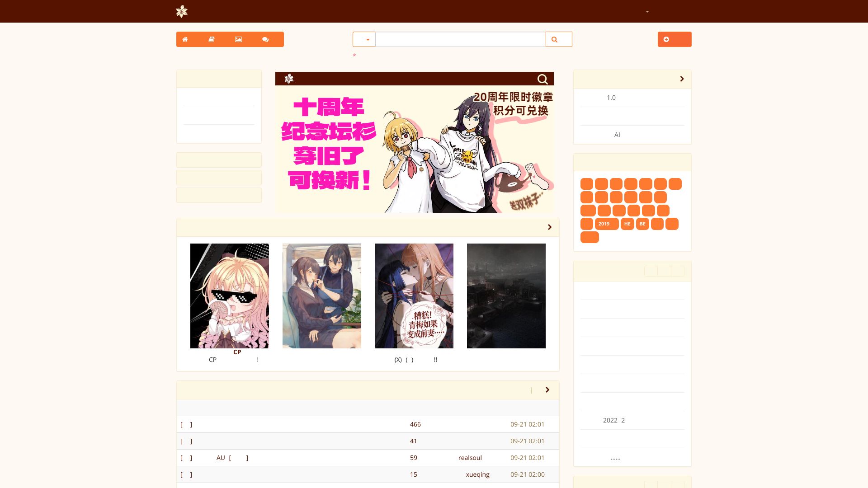The height and width of the screenshot is (488, 868).
Task: Click the orange plus-circle new post button
Action: (675, 39)
